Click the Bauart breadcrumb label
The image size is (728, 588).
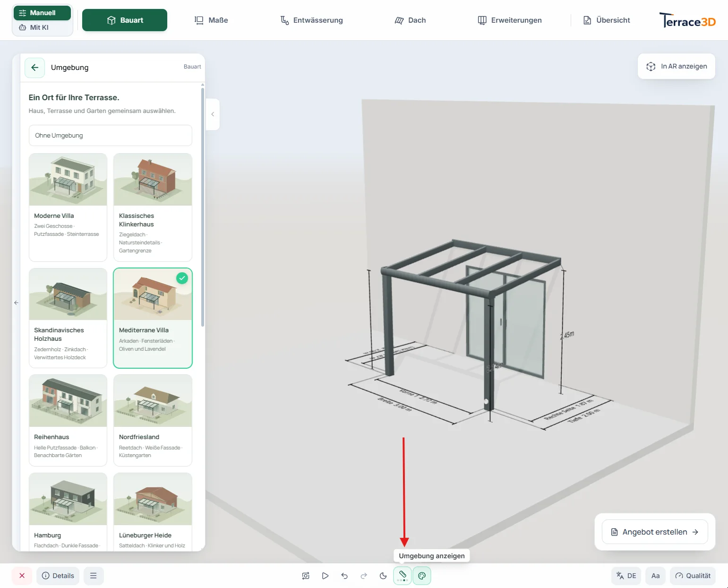click(192, 67)
